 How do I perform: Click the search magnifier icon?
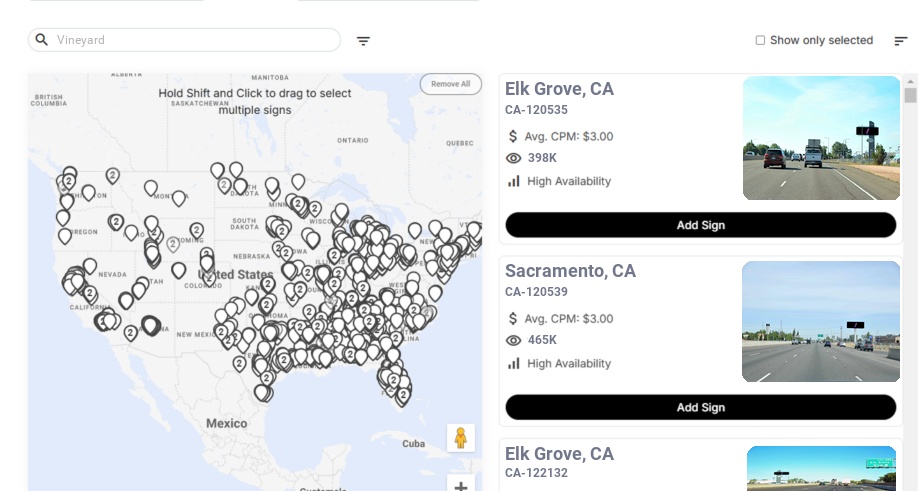(x=42, y=40)
